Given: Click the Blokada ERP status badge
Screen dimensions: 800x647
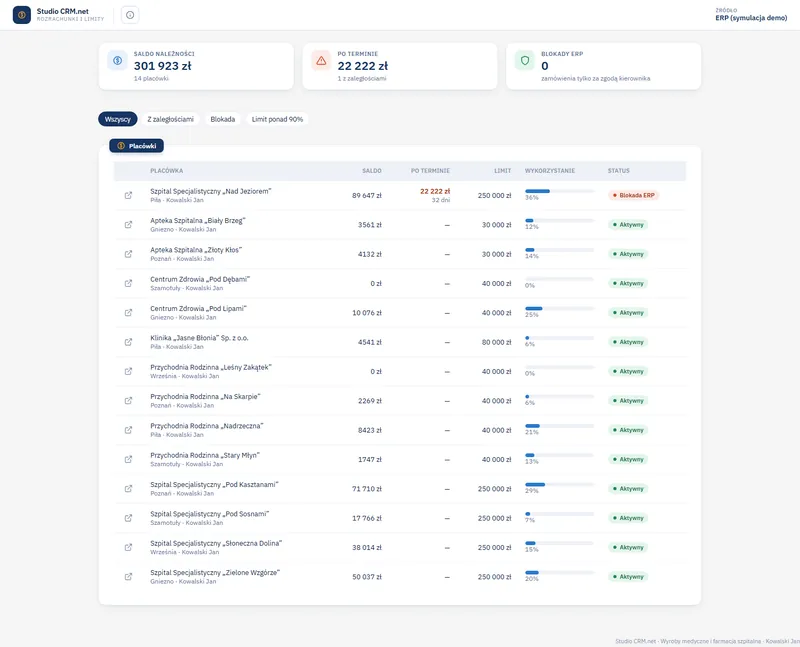Looking at the screenshot, I should click(x=633, y=195).
